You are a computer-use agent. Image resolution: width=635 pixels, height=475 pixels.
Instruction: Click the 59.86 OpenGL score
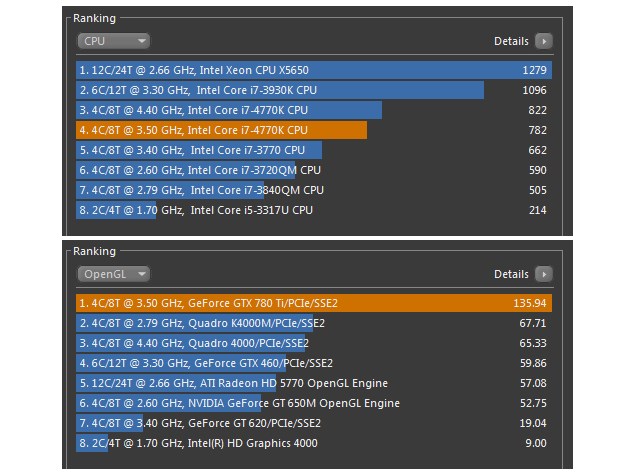point(533,363)
